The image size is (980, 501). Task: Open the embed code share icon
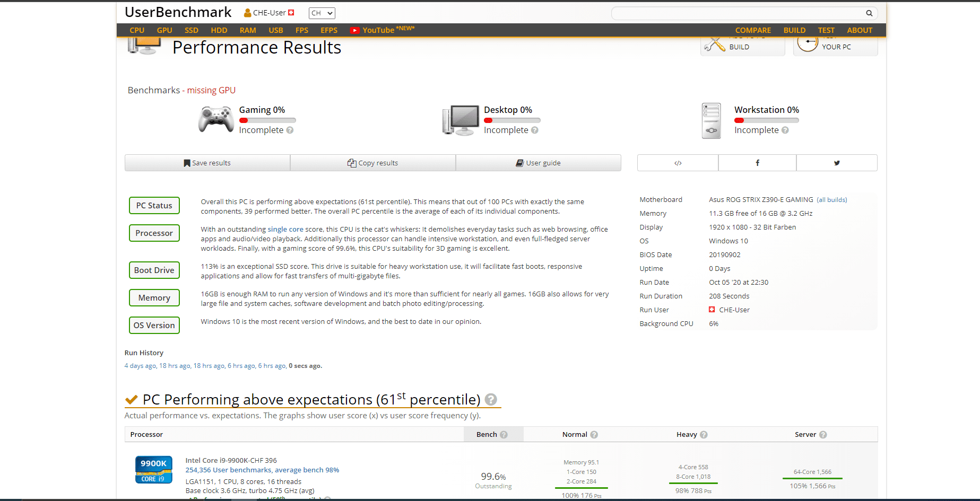(x=678, y=163)
